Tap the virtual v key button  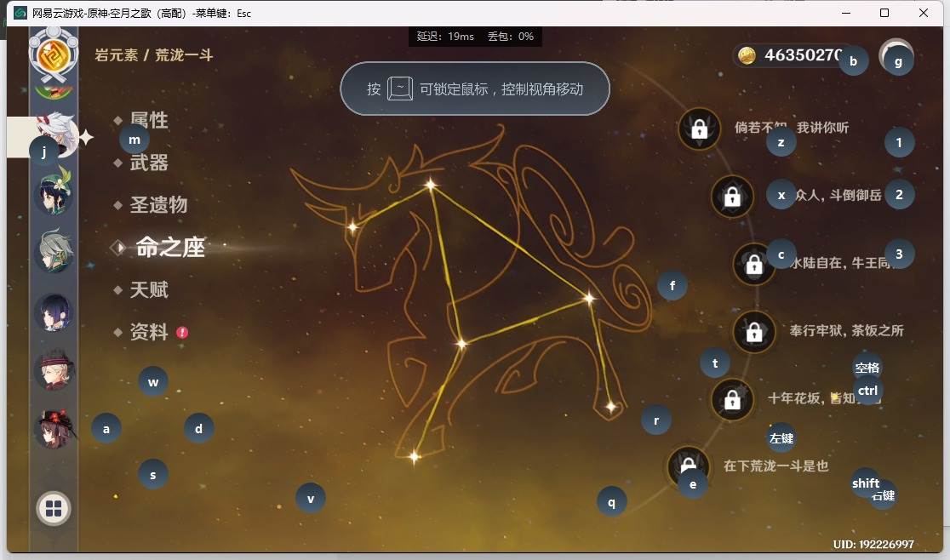pos(311,499)
